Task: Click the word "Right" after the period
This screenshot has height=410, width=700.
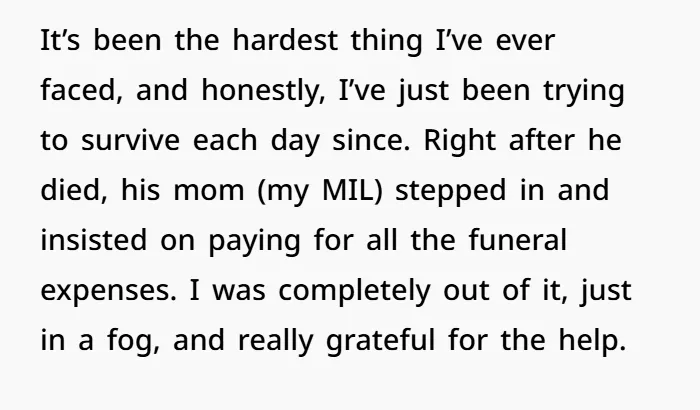Action: pyautogui.click(x=459, y=140)
